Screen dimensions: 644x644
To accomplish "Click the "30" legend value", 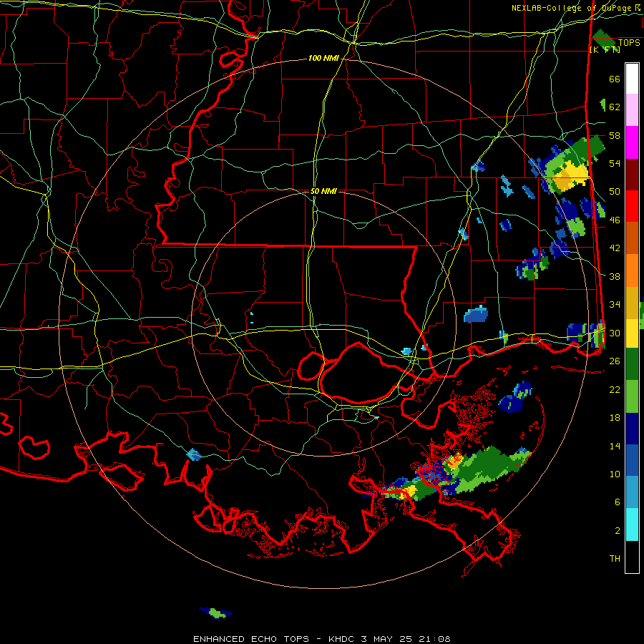I will [x=615, y=333].
